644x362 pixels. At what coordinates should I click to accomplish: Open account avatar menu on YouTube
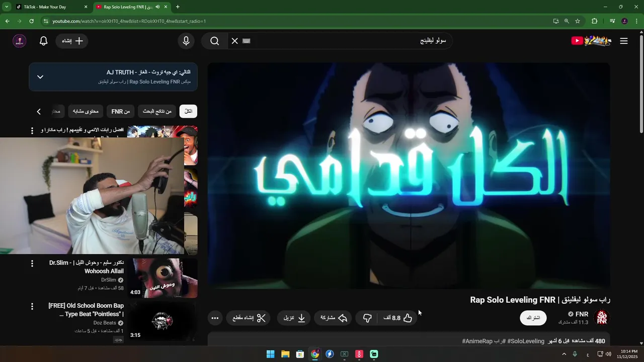click(19, 41)
